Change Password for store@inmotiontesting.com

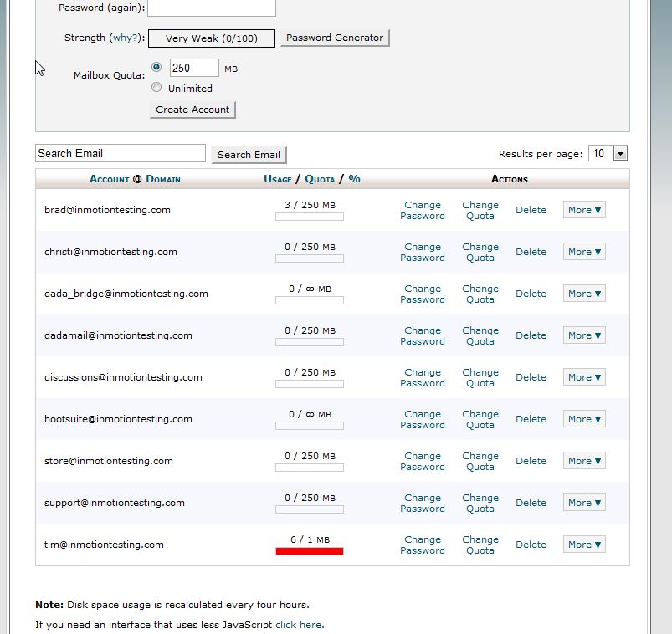[x=422, y=462]
